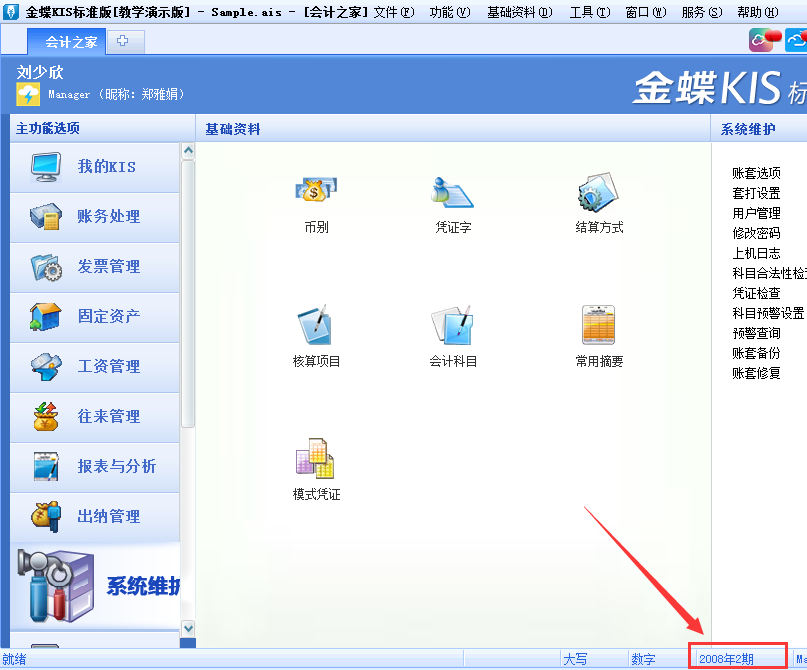Screen dimensions: 807x670
Task: Click the 账套备份 link
Action: pyautogui.click(x=756, y=353)
